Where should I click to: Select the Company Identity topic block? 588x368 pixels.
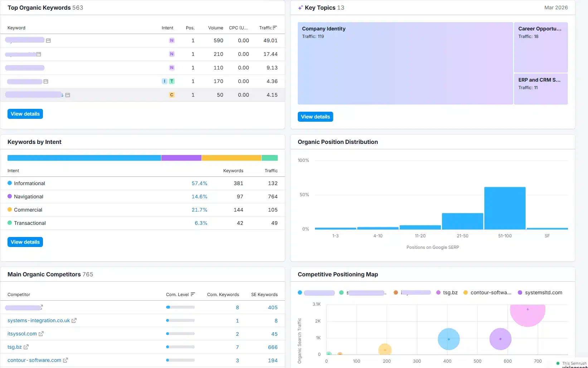[x=405, y=63]
